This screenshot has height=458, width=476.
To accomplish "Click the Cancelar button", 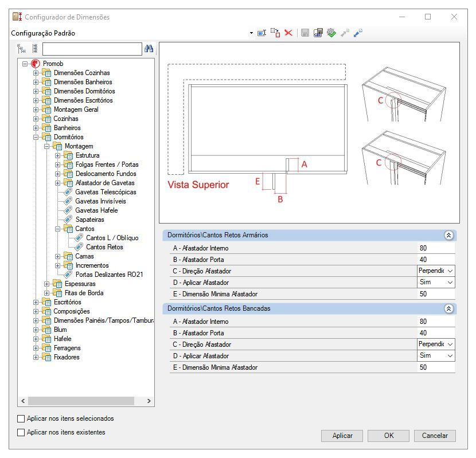I will coord(435,436).
